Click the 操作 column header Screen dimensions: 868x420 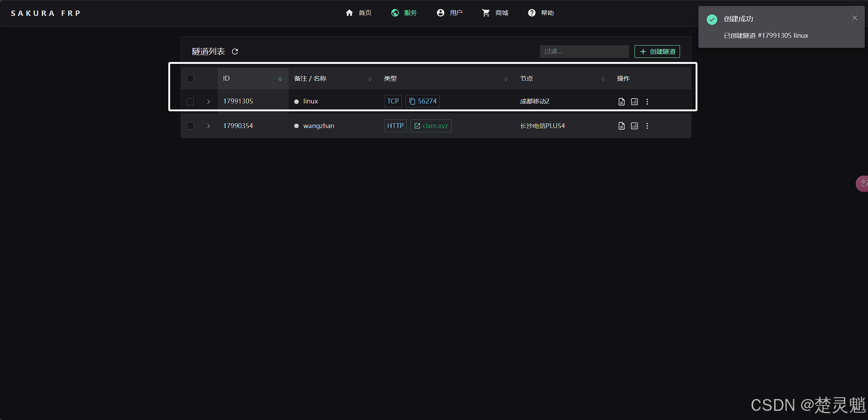coord(624,78)
